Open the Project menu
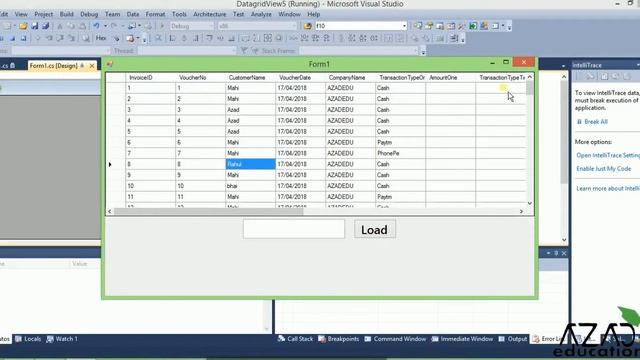The image size is (640, 360). [x=44, y=14]
